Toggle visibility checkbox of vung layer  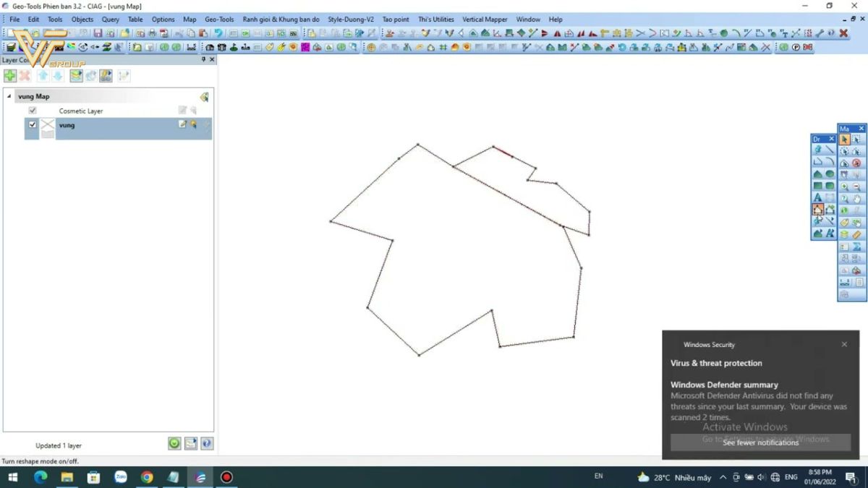coord(33,124)
